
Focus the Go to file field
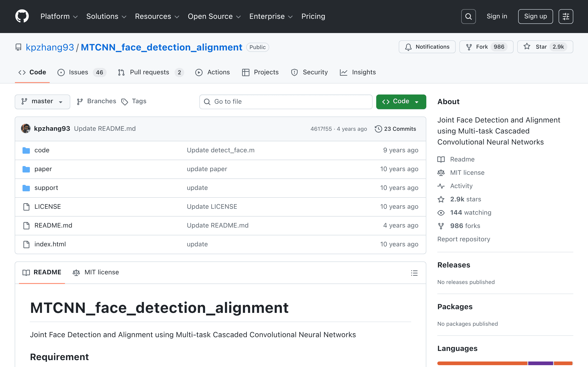pos(286,102)
